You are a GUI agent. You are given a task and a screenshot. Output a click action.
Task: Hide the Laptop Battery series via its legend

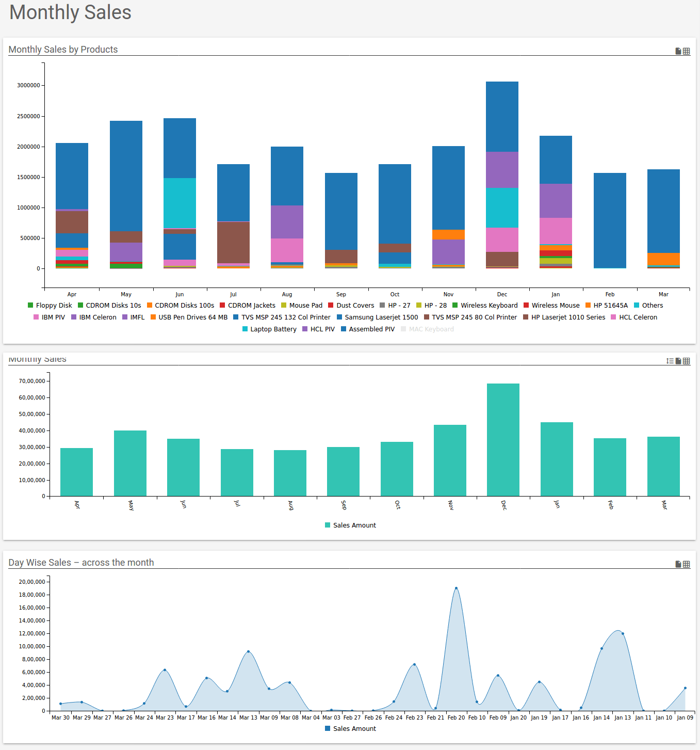pos(269,329)
